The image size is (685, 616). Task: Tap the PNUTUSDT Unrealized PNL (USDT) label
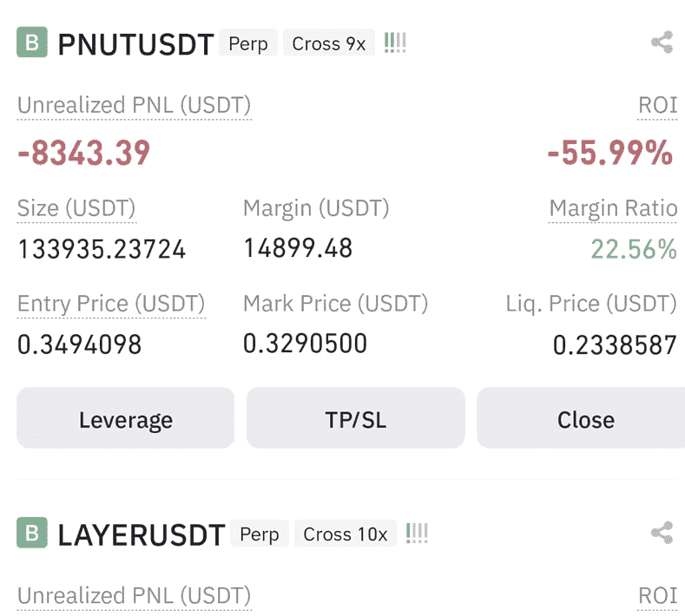point(134,106)
